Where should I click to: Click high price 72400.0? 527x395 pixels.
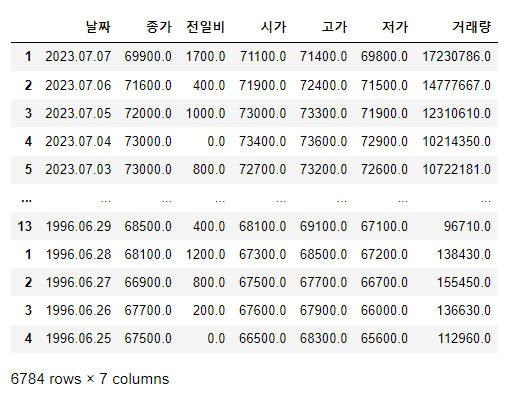coord(323,85)
